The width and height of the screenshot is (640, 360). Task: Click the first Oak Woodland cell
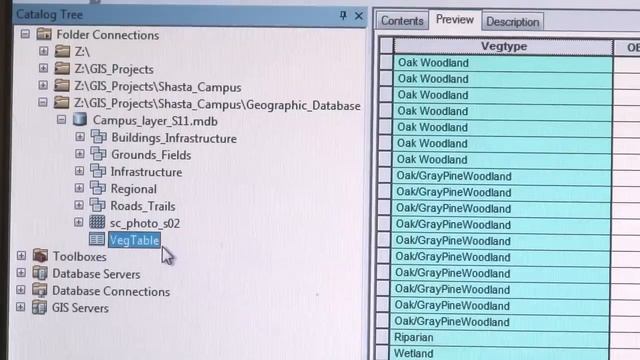click(503, 63)
